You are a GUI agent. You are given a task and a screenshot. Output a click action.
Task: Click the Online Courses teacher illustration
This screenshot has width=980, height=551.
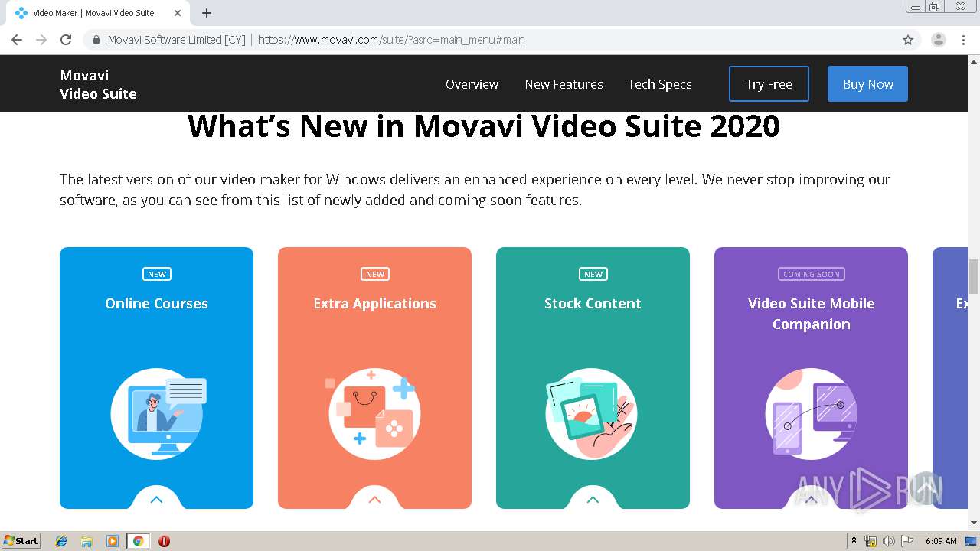[x=158, y=414]
